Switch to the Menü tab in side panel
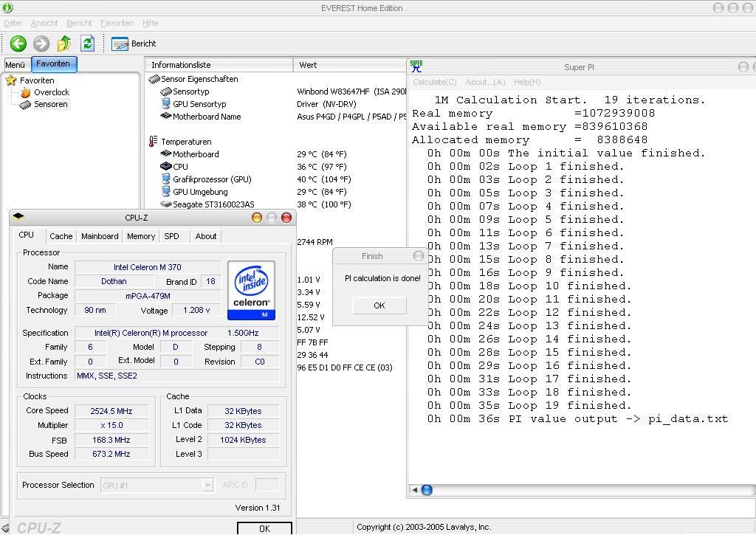Viewport: 756px width, 535px height. click(x=15, y=65)
